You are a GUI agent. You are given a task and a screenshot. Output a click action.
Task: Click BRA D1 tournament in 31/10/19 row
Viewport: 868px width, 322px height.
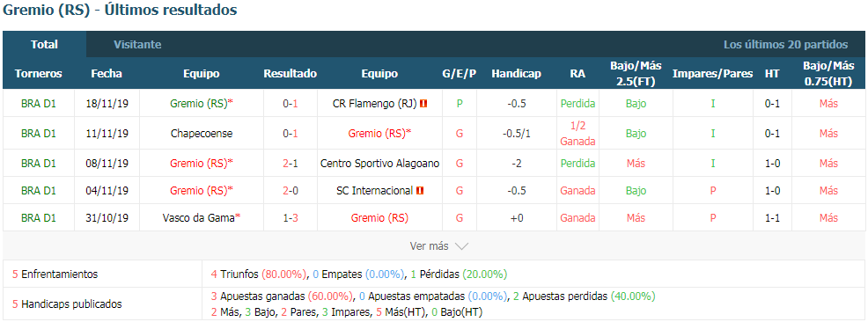point(39,218)
